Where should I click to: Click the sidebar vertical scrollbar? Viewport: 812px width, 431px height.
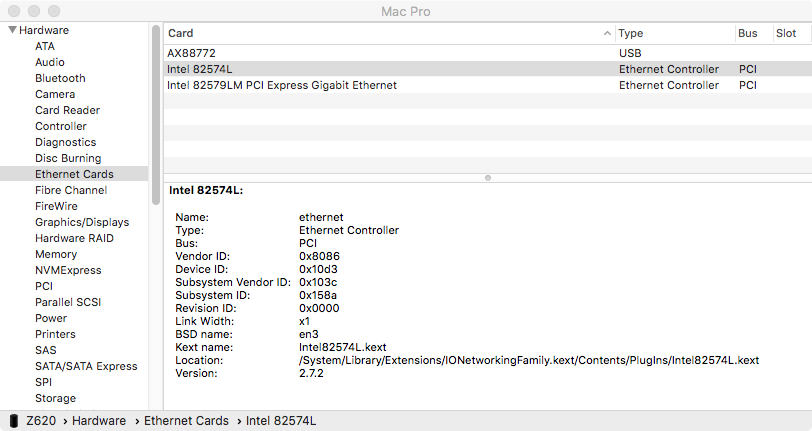tap(156, 115)
